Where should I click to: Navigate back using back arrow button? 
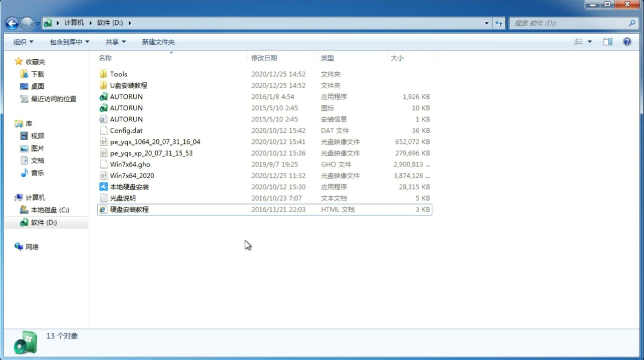click(12, 22)
